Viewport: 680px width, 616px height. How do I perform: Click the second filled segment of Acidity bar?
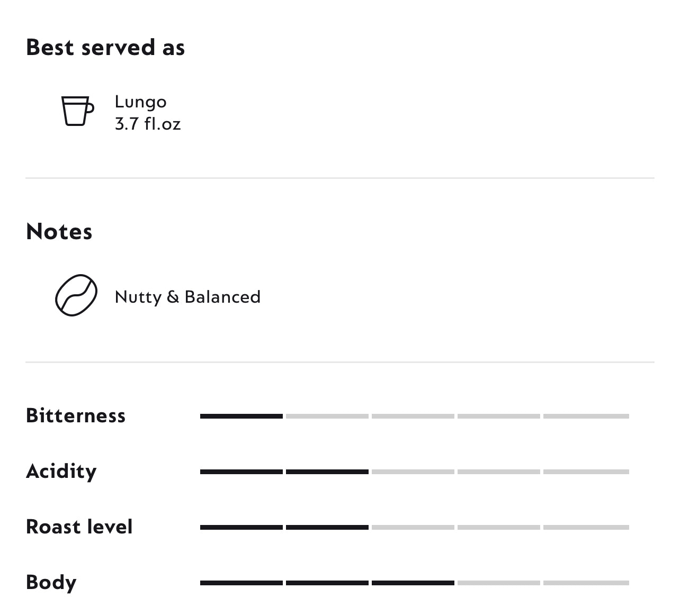(327, 472)
